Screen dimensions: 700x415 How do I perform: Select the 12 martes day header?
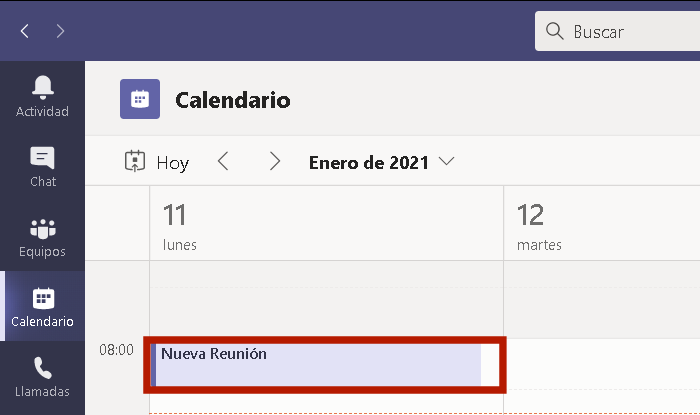(x=602, y=223)
